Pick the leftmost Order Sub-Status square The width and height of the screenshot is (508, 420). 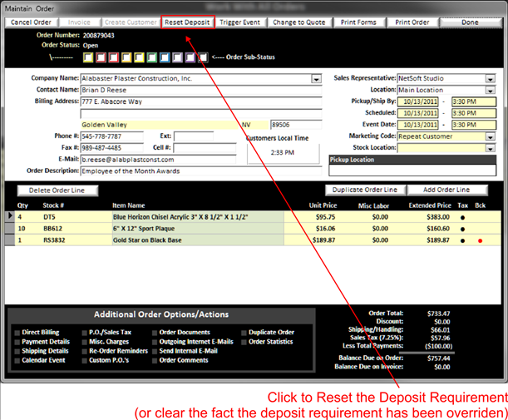pos(89,57)
